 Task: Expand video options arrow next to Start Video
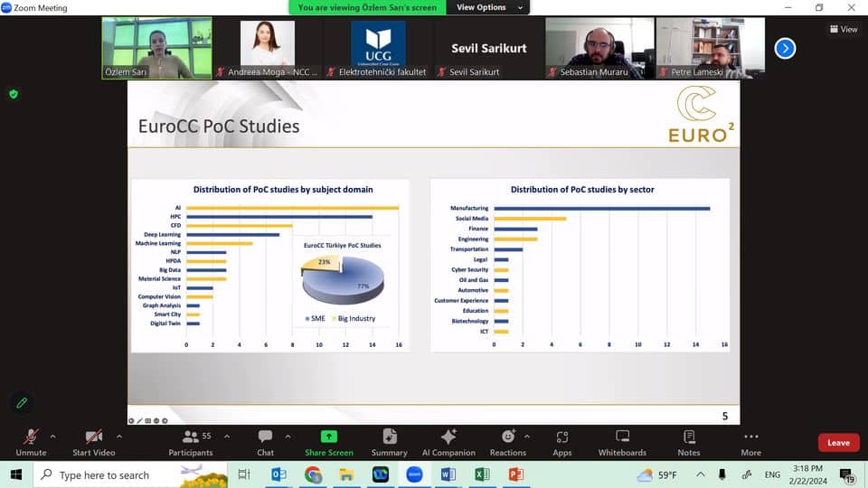click(x=119, y=436)
